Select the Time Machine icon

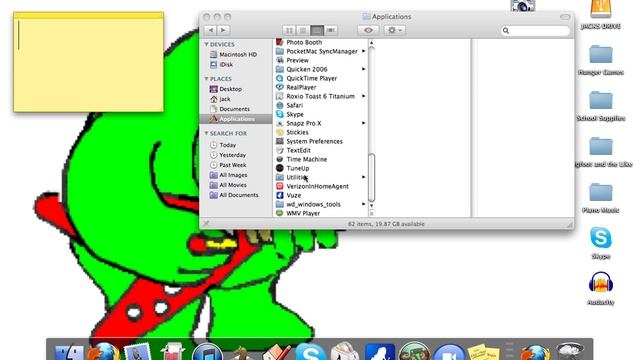coord(280,159)
